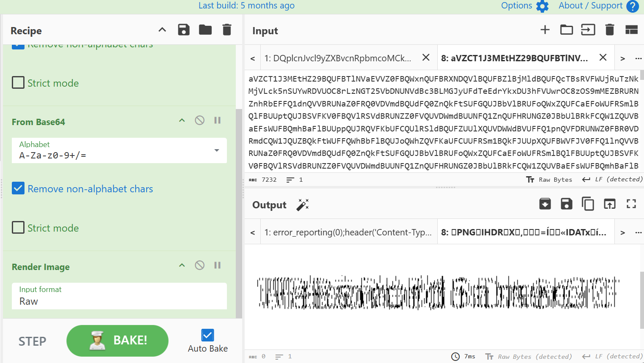Viewport: 644px width, 363px height.
Task: Click the BAKE! button
Action: point(117,341)
